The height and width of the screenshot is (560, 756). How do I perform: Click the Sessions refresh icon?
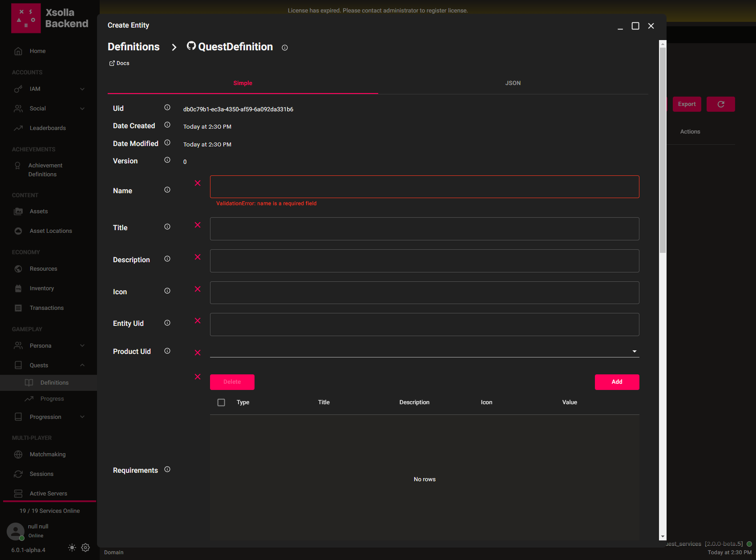pos(18,474)
